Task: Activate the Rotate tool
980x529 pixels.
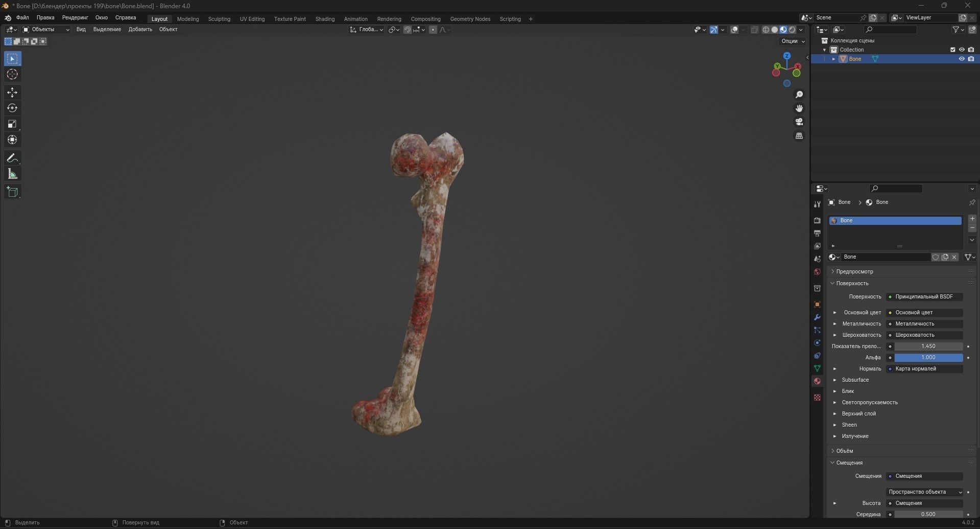Action: pyautogui.click(x=12, y=108)
